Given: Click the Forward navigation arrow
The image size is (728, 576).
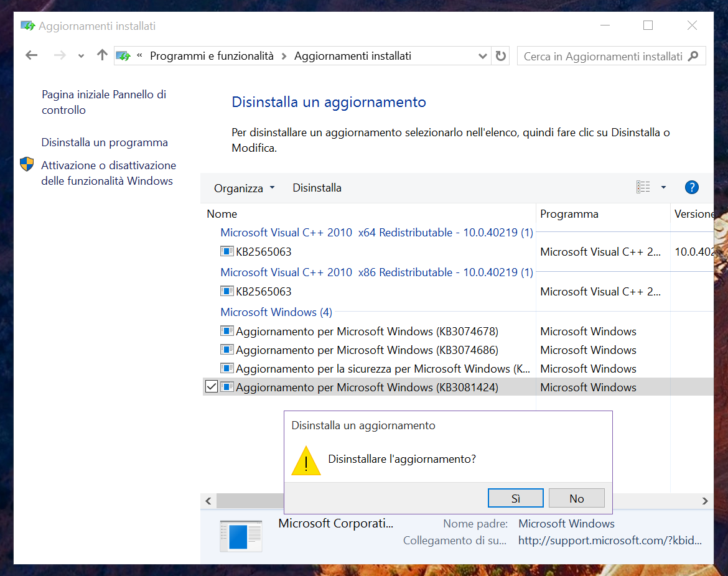Looking at the screenshot, I should (60, 56).
